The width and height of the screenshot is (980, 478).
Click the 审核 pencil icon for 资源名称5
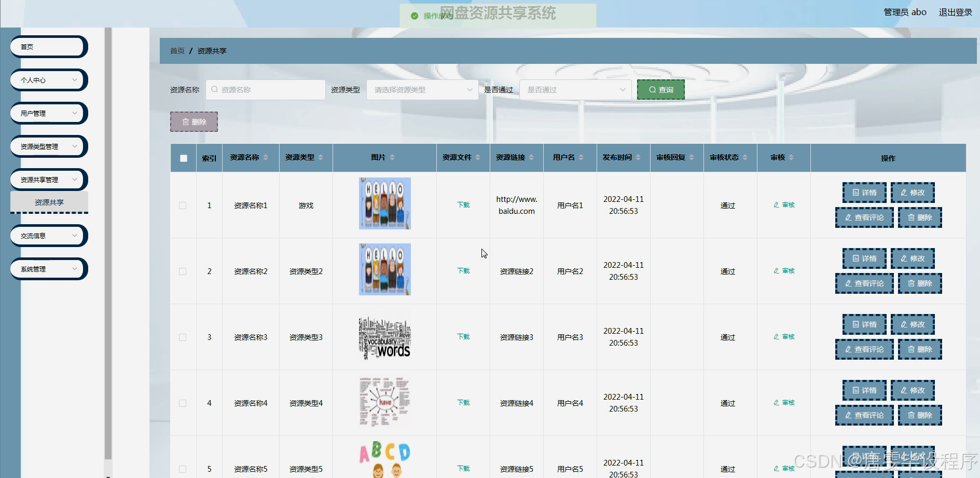coord(776,469)
